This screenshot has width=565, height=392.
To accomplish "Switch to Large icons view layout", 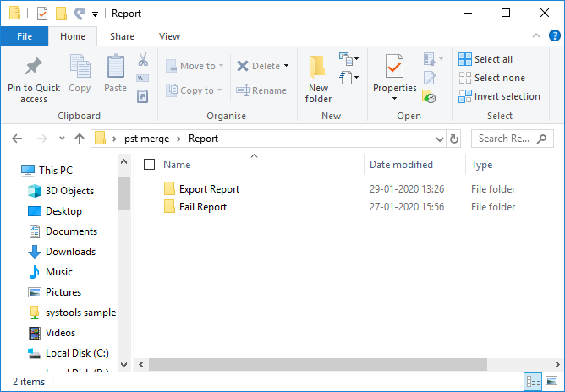I will (x=551, y=381).
